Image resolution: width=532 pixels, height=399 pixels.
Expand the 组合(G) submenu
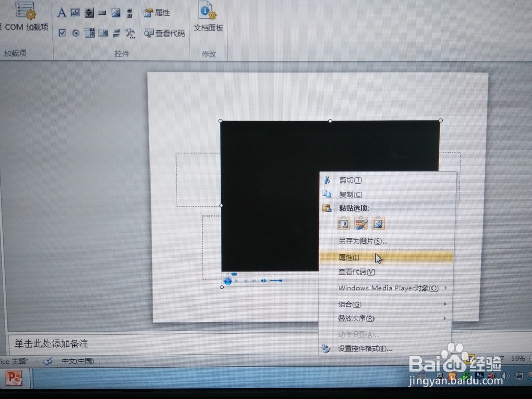coord(386,304)
